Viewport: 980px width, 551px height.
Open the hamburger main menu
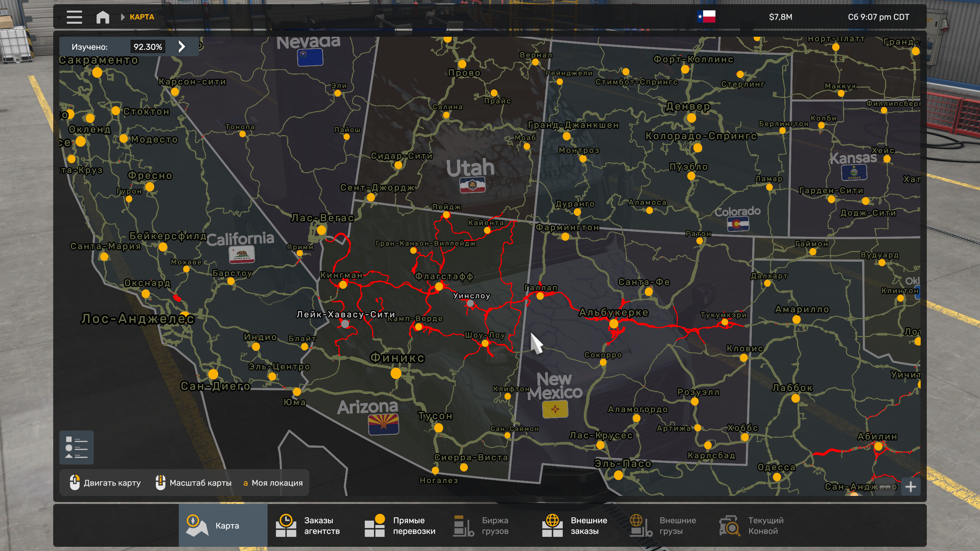click(74, 17)
